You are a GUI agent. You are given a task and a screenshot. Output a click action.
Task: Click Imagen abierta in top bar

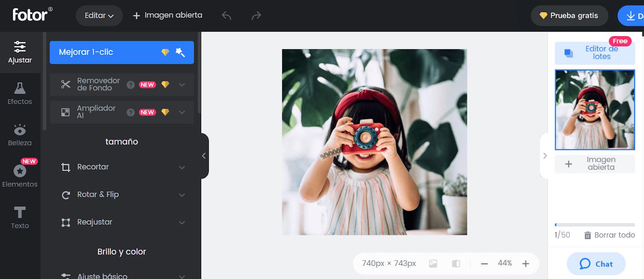(167, 15)
